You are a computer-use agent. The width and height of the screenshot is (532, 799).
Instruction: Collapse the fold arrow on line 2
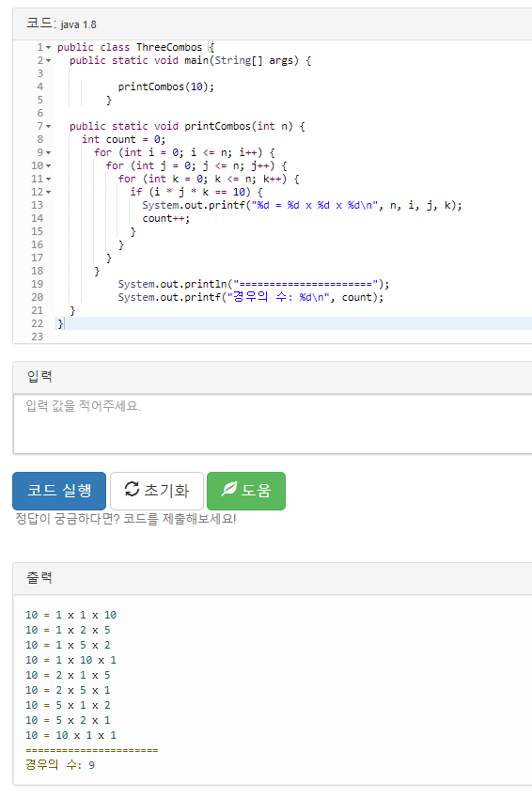click(49, 61)
